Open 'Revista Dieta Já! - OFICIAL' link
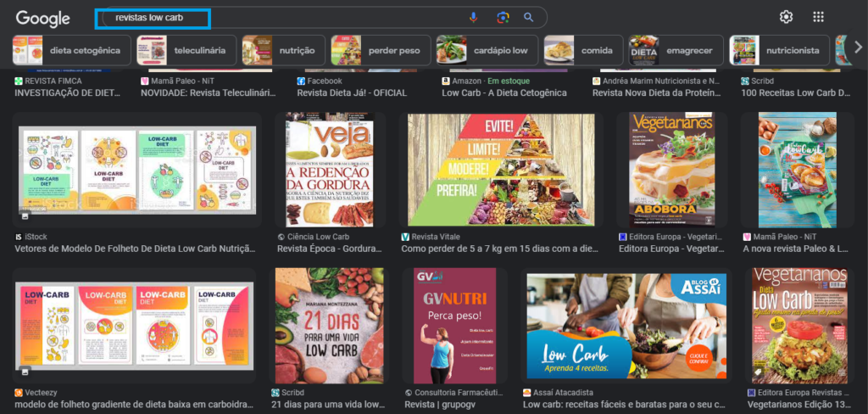Image resolution: width=868 pixels, height=414 pixels. pos(352,92)
